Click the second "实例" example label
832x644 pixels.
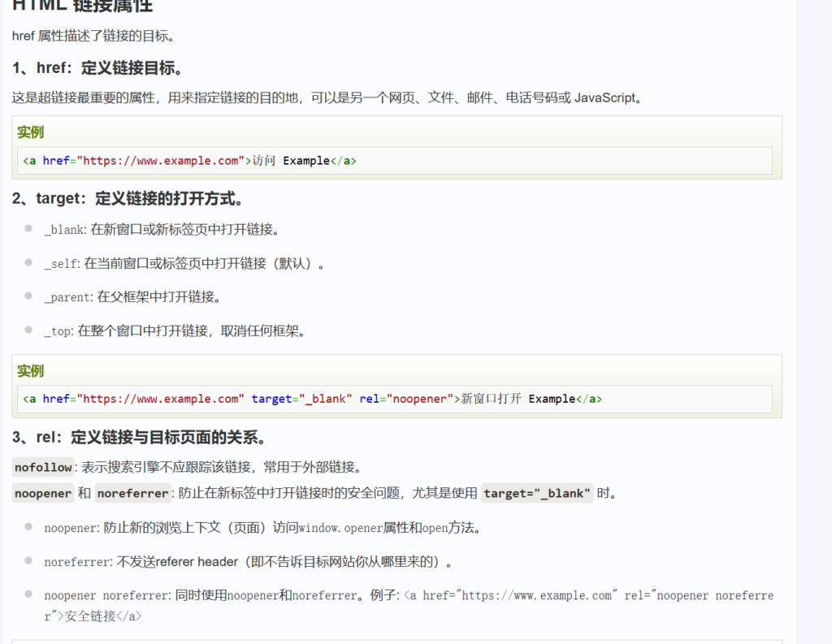(31, 371)
